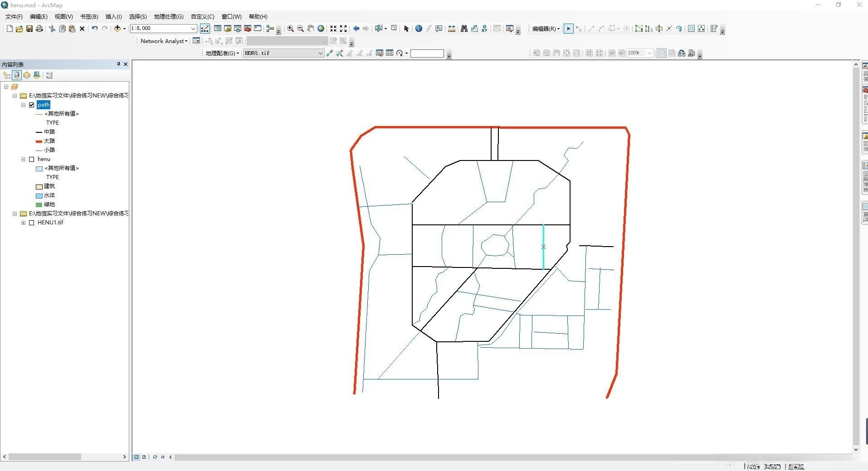Click the Network Analyst menu button
This screenshot has width=868, height=471.
[x=163, y=41]
